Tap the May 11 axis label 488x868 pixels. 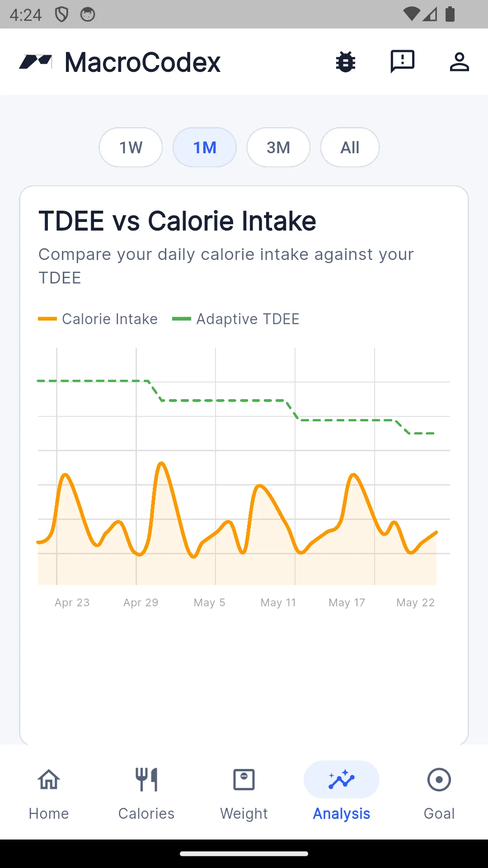point(278,603)
